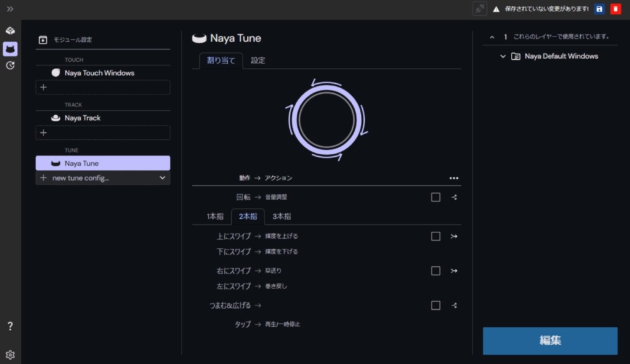Open the new tune config dropdown
The width and height of the screenshot is (630, 364).
[162, 178]
